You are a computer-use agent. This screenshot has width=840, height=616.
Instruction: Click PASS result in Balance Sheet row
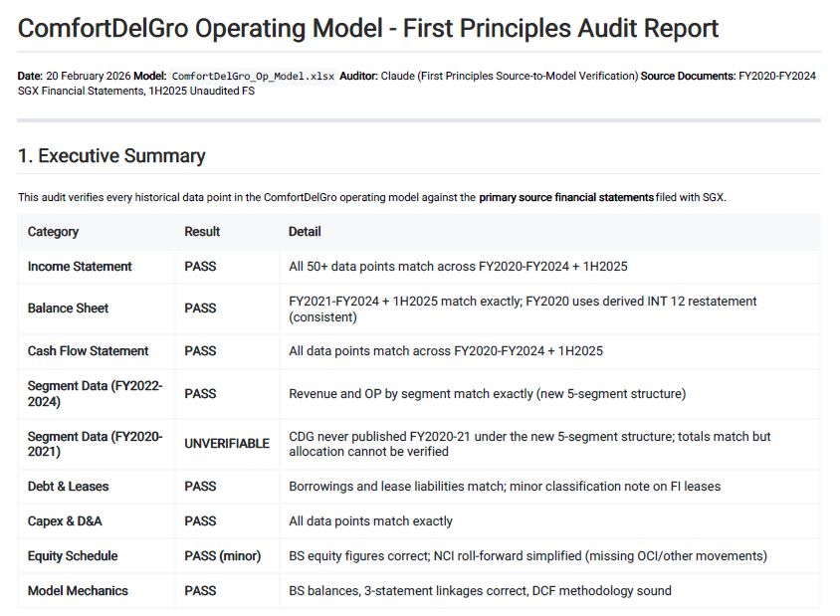[200, 308]
